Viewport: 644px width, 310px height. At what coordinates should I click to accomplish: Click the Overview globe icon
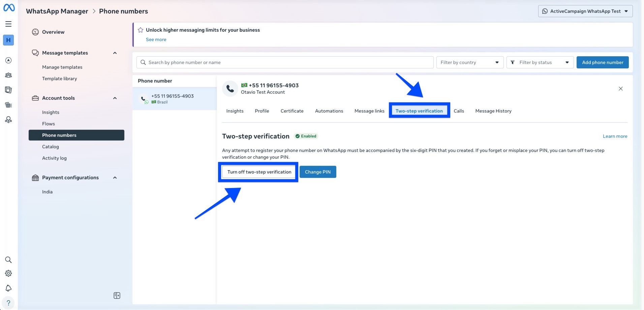35,32
